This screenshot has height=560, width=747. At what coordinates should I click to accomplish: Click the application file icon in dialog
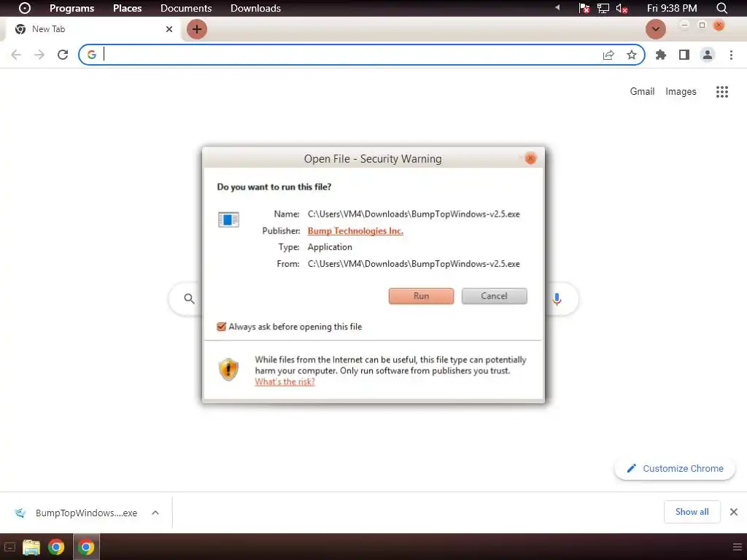click(x=228, y=219)
